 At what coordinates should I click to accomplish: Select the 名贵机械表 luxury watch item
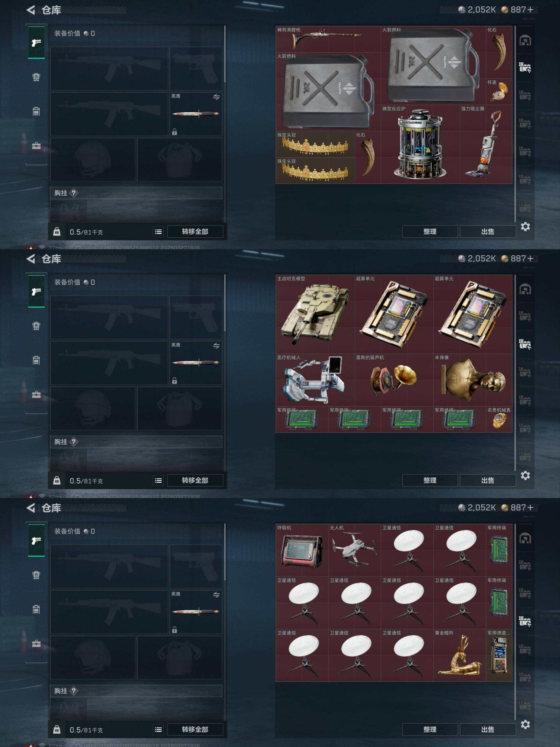pos(499,419)
